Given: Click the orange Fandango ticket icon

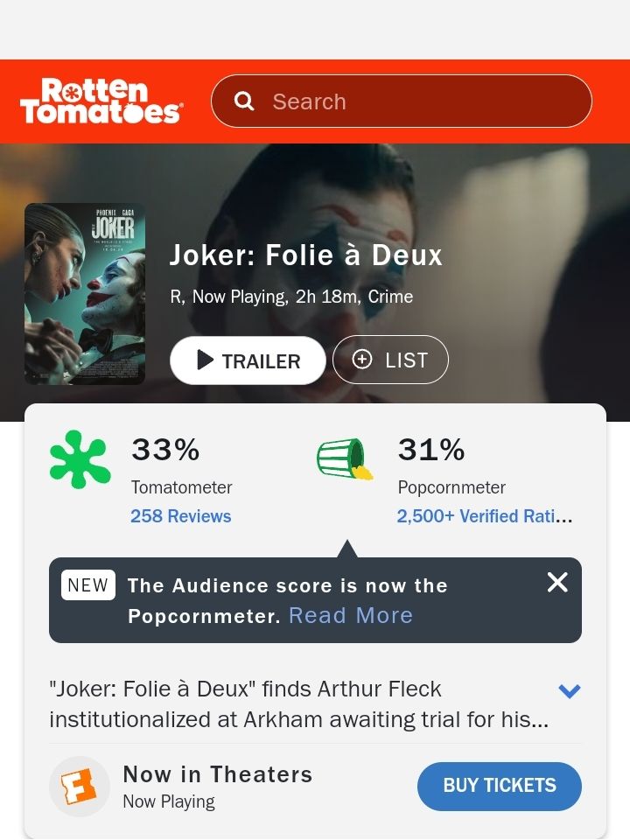Looking at the screenshot, I should pyautogui.click(x=80, y=787).
